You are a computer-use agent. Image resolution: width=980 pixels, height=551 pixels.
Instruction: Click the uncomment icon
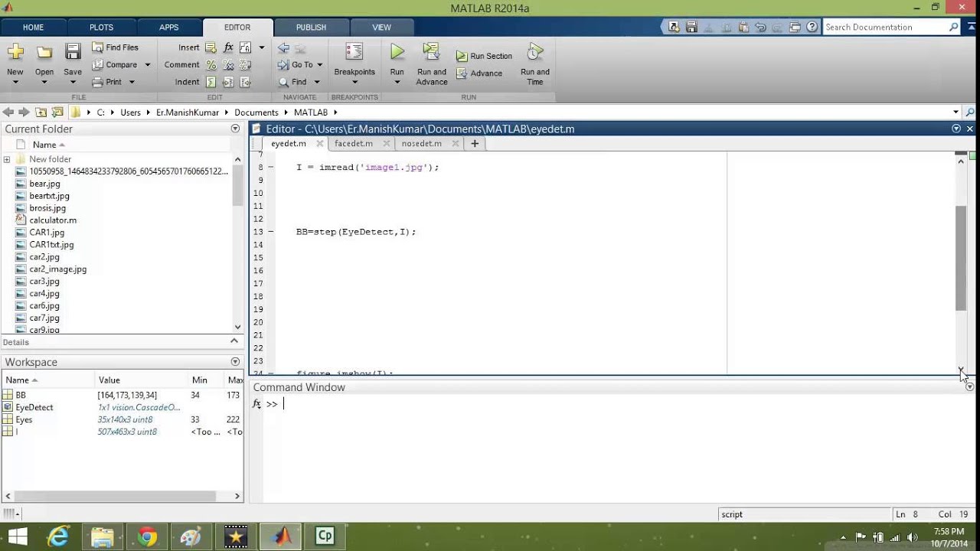coord(228,65)
